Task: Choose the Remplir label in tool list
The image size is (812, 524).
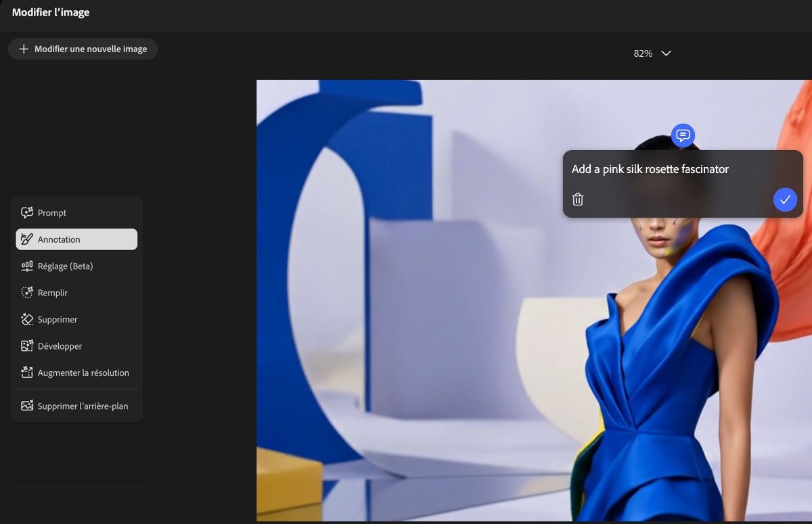Action: point(53,293)
